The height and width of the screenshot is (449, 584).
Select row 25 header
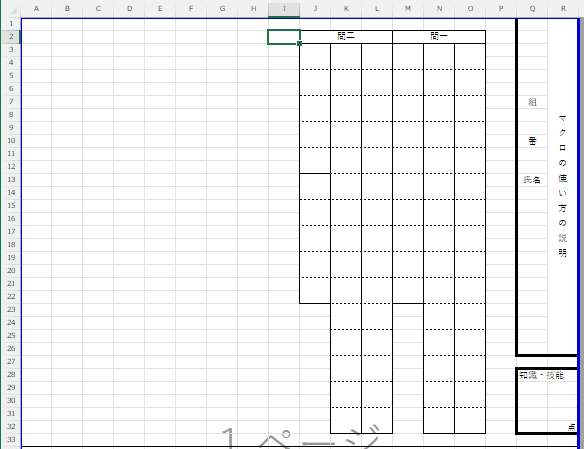[11, 335]
